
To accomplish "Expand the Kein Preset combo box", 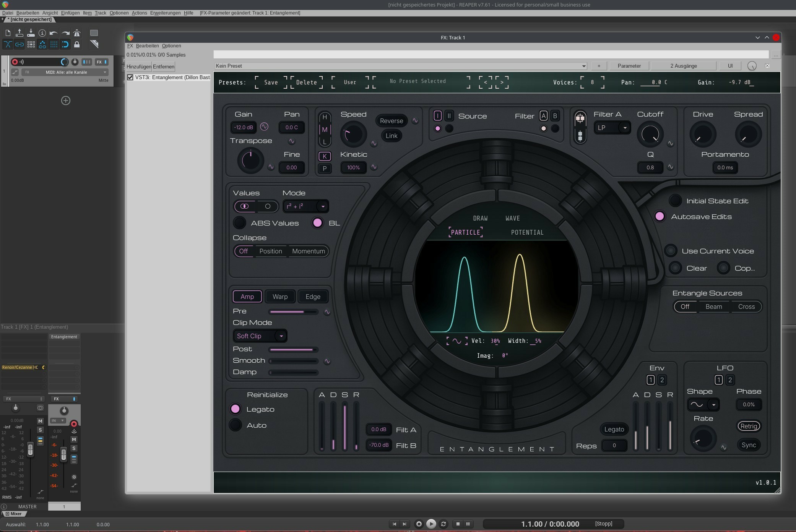I will point(583,66).
